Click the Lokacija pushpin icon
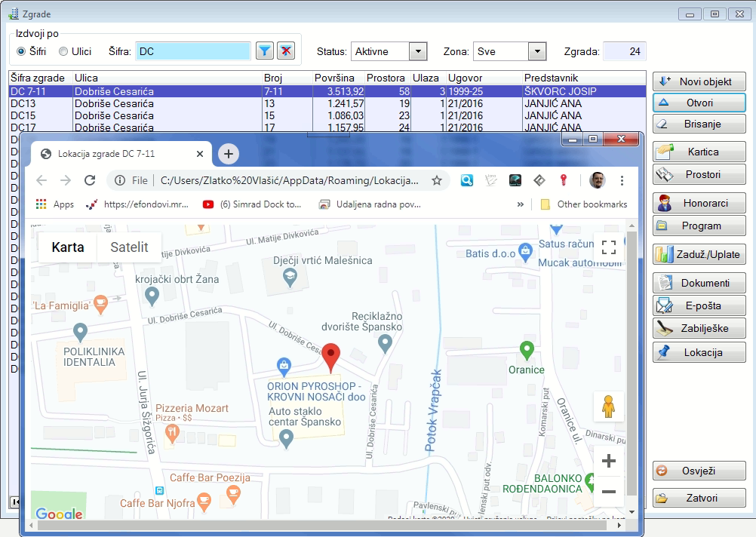The height and width of the screenshot is (537, 756). click(665, 352)
